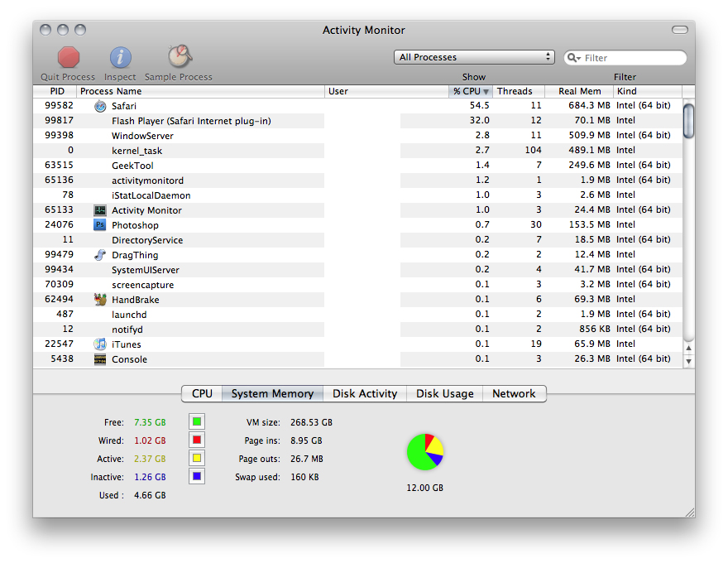Sort by the Kind column header
This screenshot has height=563, width=728.
coord(648,91)
